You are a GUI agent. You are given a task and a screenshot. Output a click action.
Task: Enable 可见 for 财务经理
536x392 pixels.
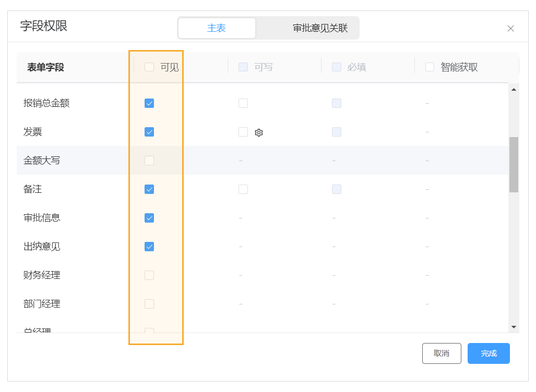149,275
